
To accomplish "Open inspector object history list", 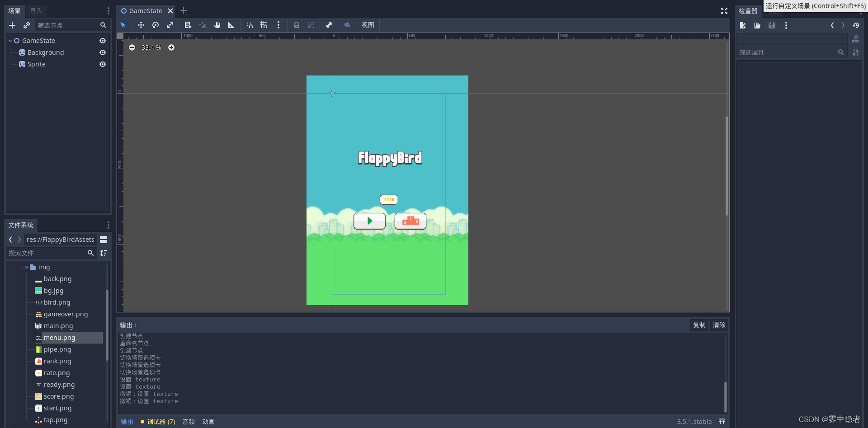I will point(856,25).
